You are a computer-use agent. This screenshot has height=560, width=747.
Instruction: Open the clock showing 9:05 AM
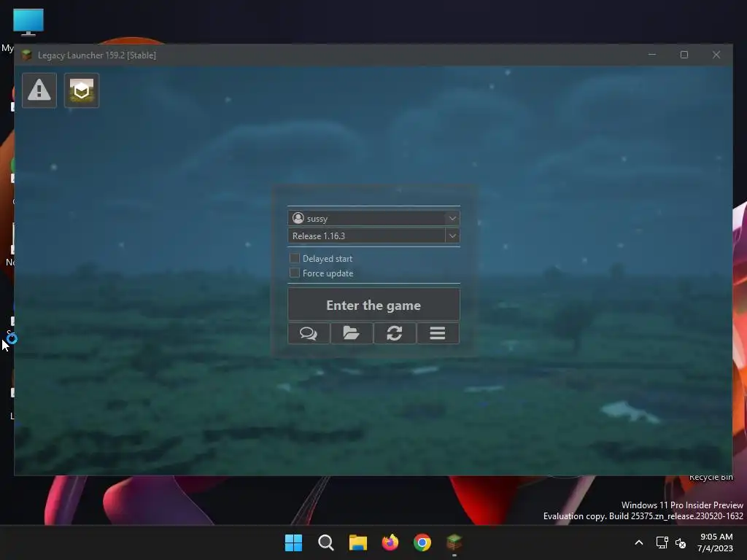pyautogui.click(x=716, y=542)
